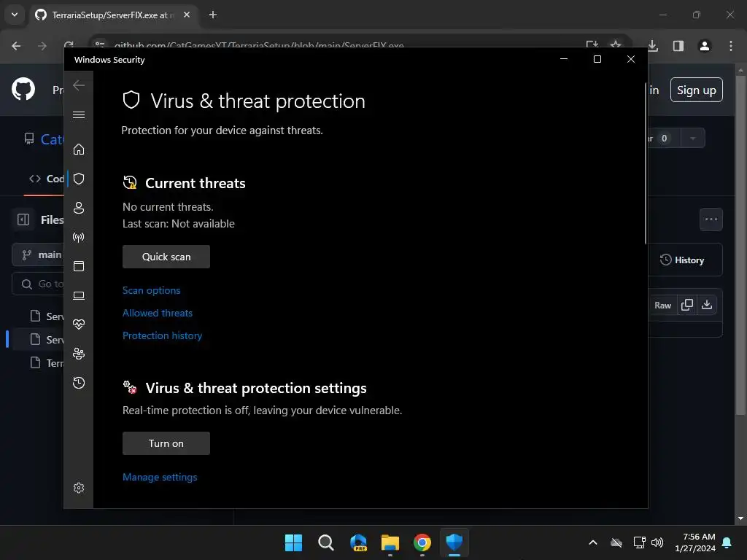Open Chrome downloads icon
The width and height of the screenshot is (747, 560).
pos(653,46)
